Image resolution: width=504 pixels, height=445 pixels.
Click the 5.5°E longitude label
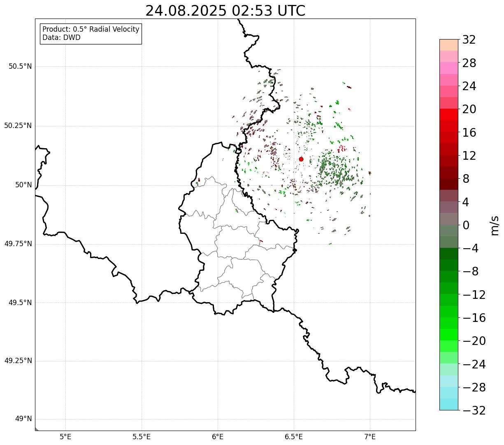[142, 437]
